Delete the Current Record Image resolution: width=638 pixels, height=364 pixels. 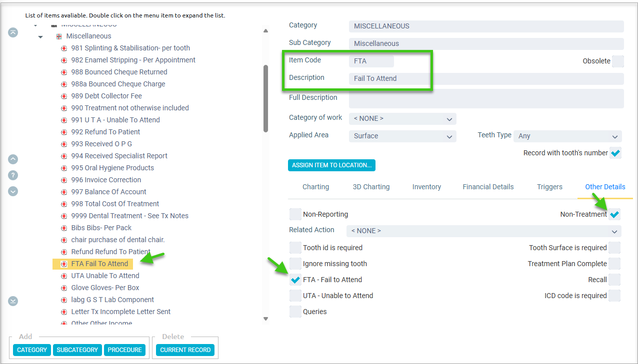pyautogui.click(x=185, y=350)
